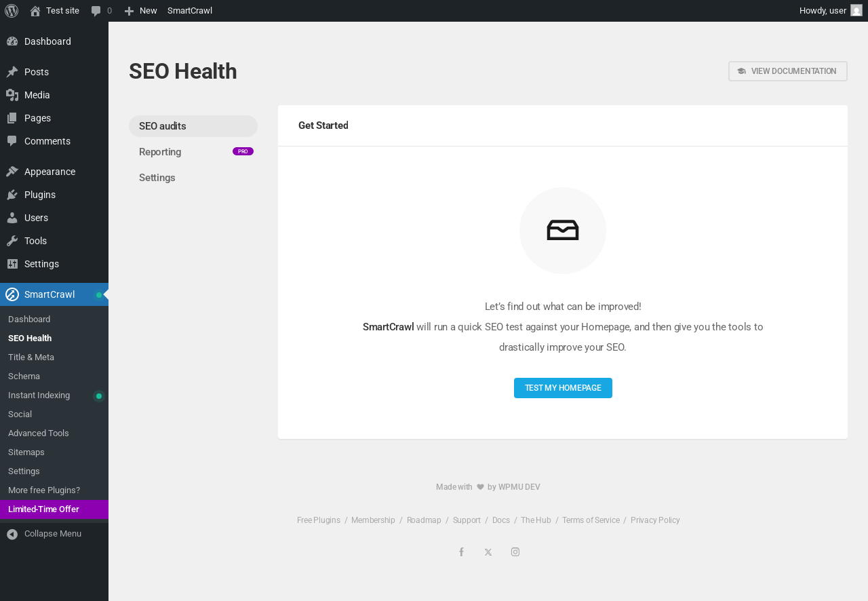
Task: Click the SEO Health page heading
Action: tap(183, 71)
